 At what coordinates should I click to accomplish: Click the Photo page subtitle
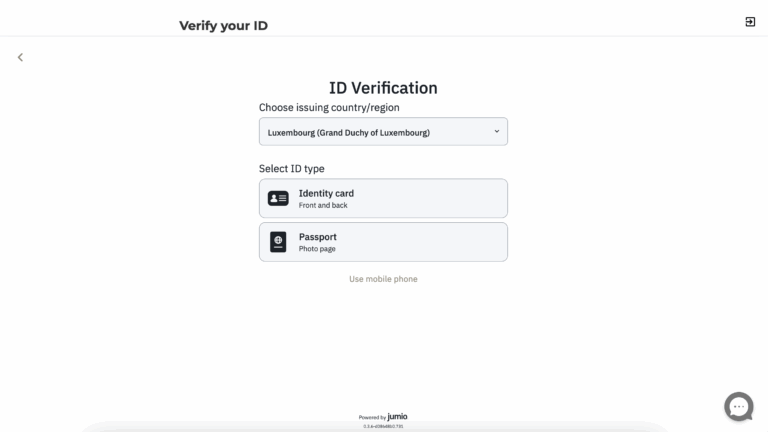pos(319,248)
